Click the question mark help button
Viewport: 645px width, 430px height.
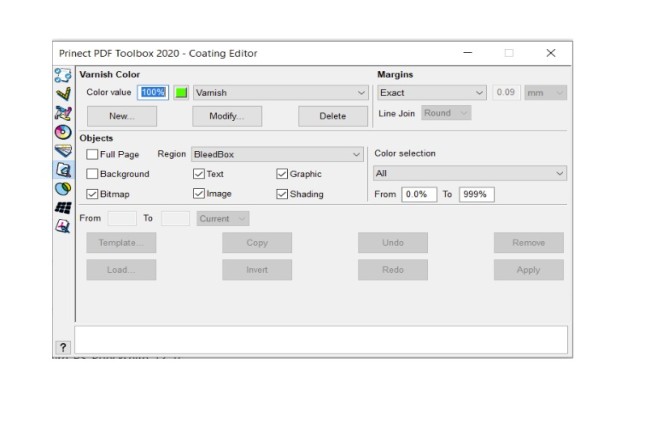62,346
